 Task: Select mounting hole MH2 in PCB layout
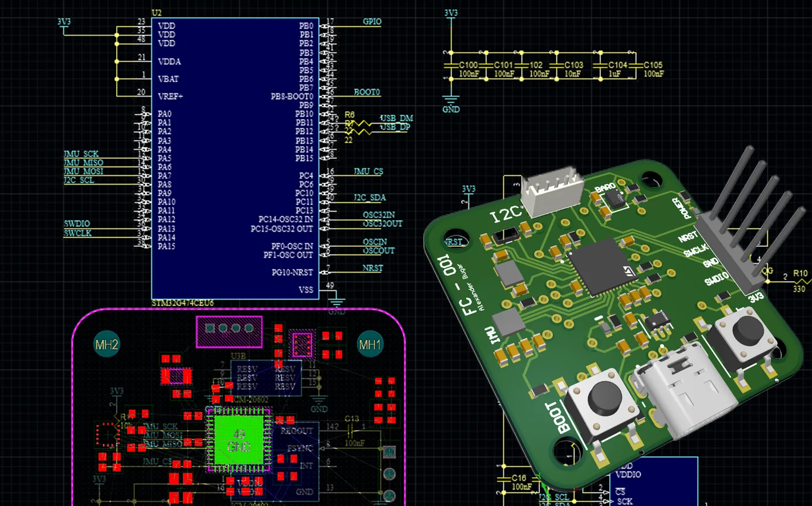coord(107,345)
